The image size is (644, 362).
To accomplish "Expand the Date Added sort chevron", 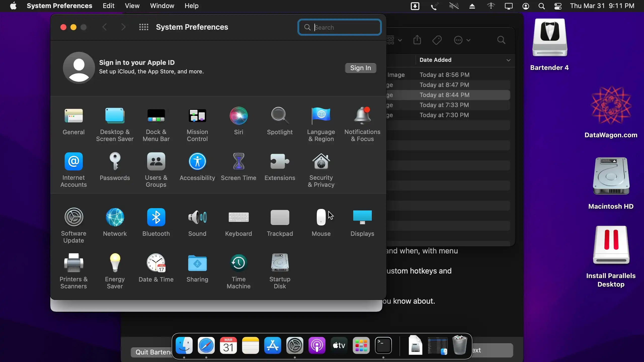I will [508, 60].
